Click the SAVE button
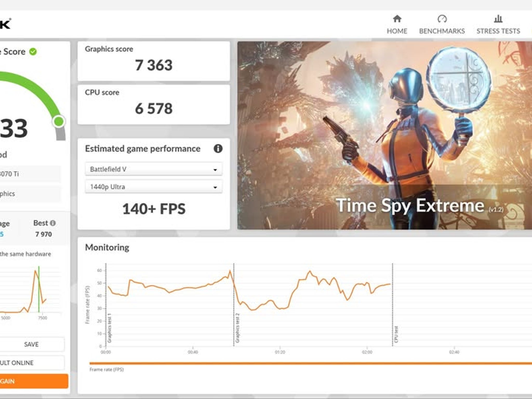The image size is (532, 399). (31, 344)
